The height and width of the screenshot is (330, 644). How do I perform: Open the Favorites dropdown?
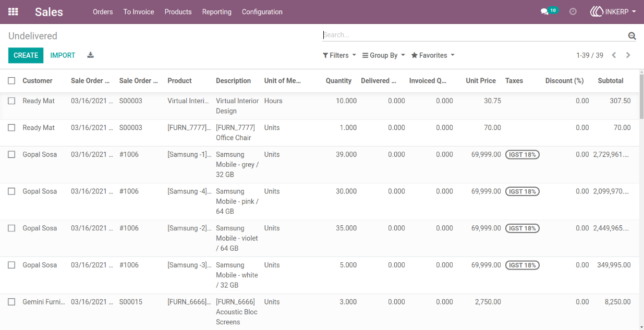pyautogui.click(x=433, y=55)
